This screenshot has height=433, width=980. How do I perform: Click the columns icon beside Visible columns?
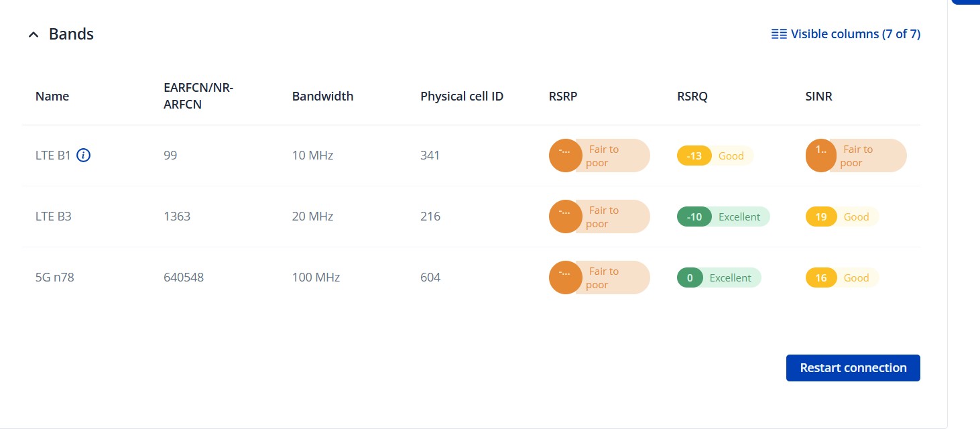click(x=779, y=34)
